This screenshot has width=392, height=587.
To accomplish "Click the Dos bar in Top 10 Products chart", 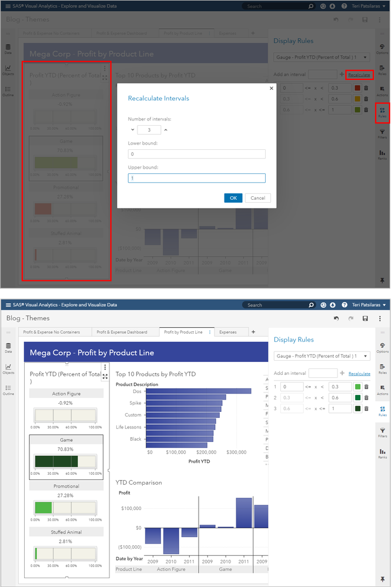I will tap(199, 391).
